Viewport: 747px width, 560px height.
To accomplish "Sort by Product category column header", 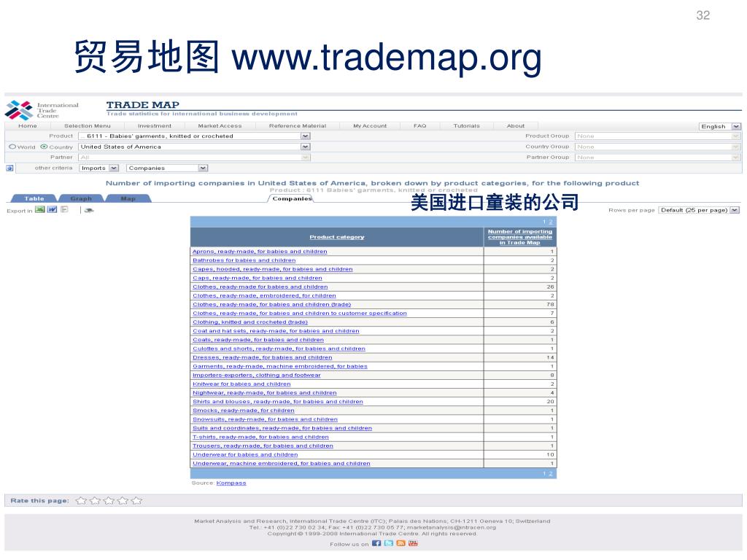I will [x=337, y=237].
